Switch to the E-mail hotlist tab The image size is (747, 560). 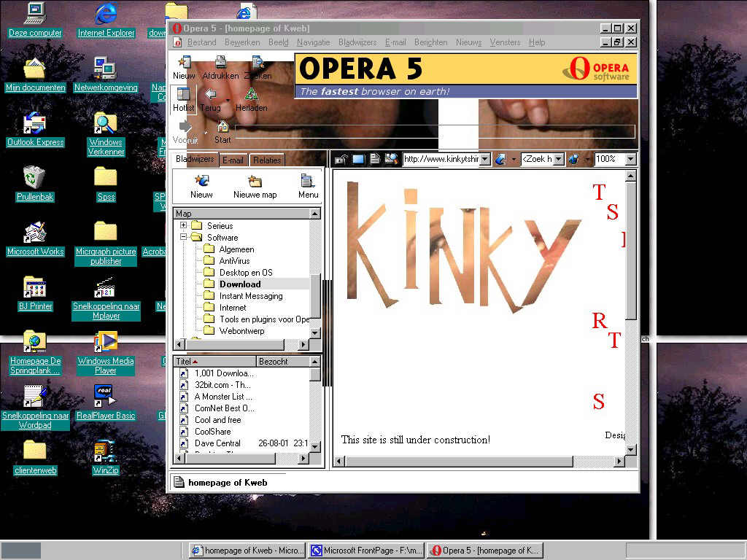coord(233,160)
